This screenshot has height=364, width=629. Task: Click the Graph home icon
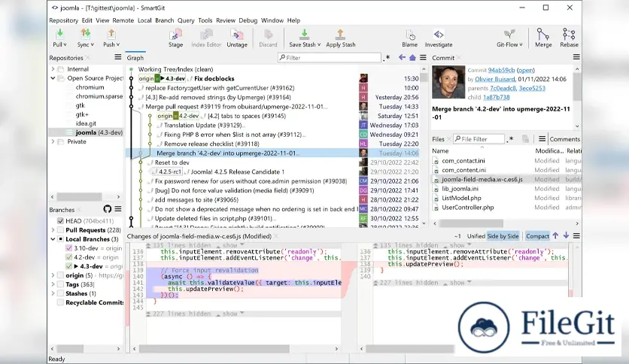click(x=412, y=57)
